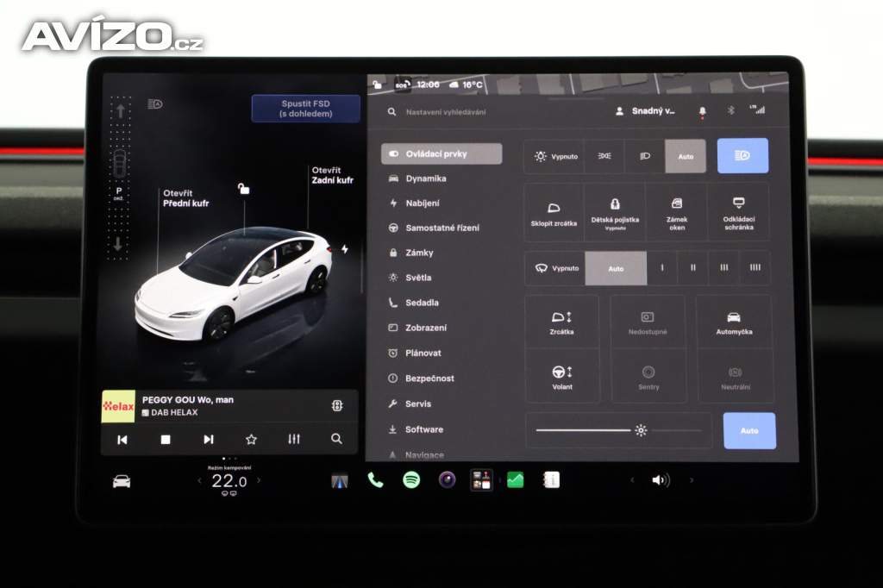Skip to previous track in media player
The width and height of the screenshot is (883, 588).
[x=122, y=440]
